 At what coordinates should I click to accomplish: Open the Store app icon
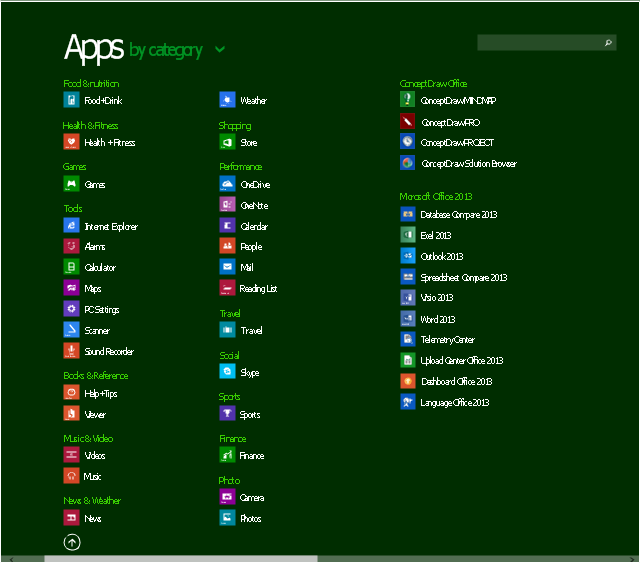pos(227,143)
